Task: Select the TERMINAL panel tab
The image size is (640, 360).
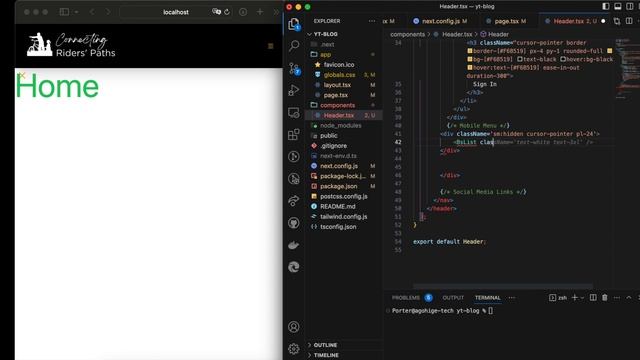Action: click(487, 298)
